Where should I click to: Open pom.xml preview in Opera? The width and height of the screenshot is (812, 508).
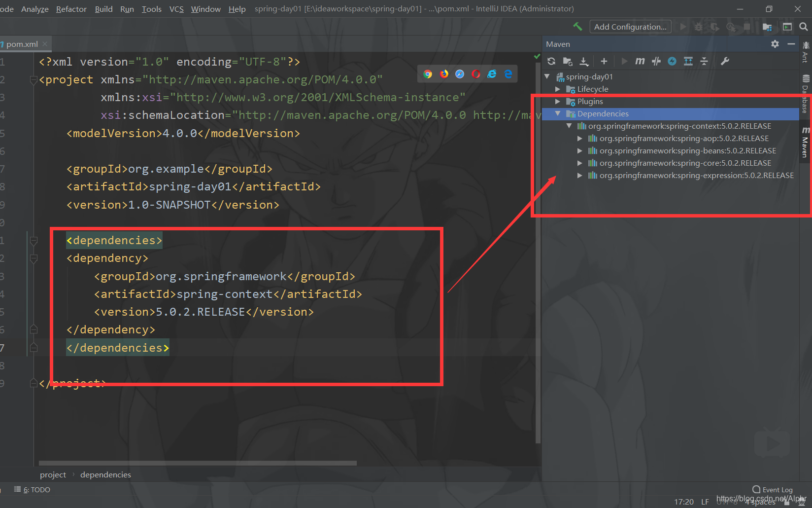click(x=476, y=74)
